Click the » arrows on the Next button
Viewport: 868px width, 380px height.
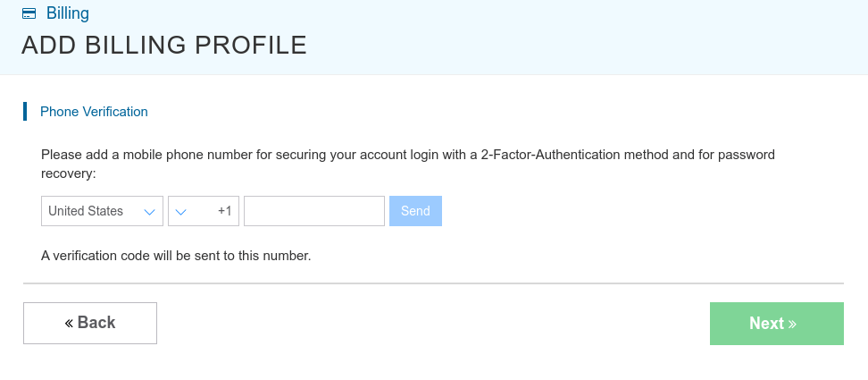pyautogui.click(x=793, y=324)
